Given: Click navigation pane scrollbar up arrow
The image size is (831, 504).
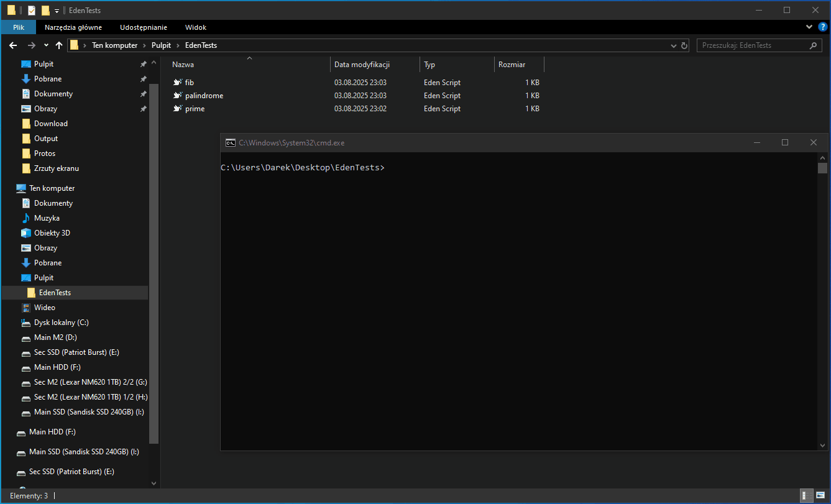Looking at the screenshot, I should coord(154,63).
